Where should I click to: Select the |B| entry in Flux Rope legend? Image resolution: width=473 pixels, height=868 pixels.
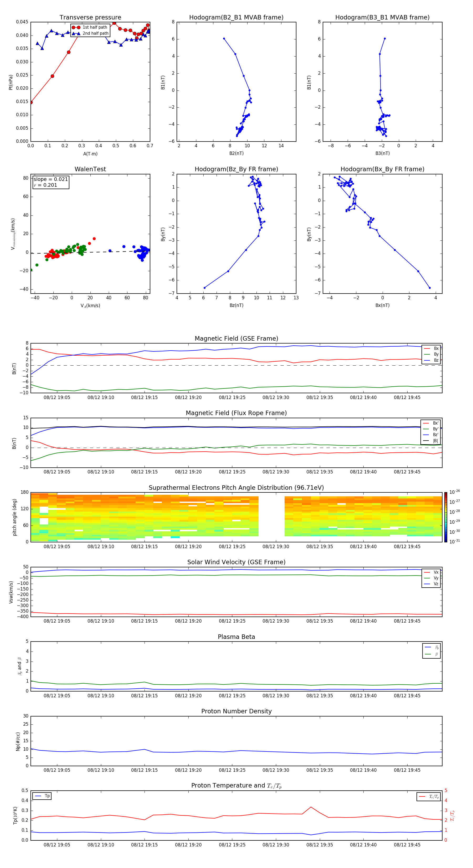pos(431,441)
